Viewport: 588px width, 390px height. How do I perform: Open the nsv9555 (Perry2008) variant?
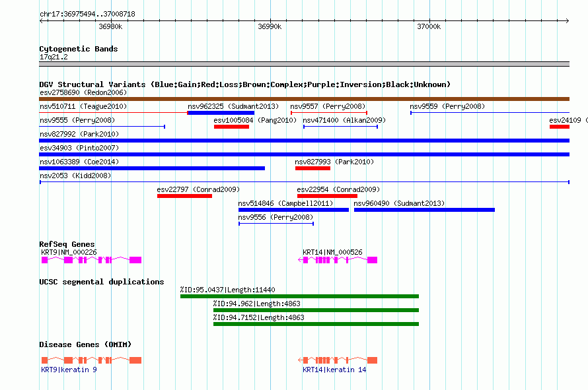tap(77, 120)
